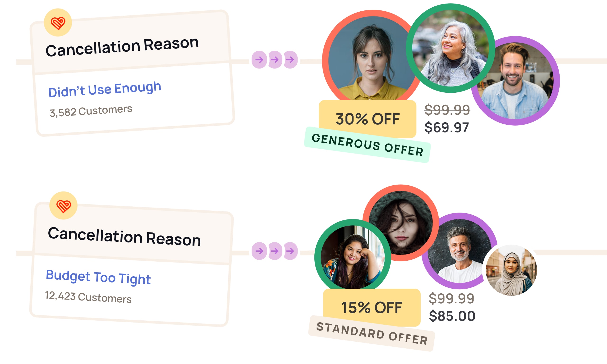Click the heart icon on the top card

pos(58,23)
